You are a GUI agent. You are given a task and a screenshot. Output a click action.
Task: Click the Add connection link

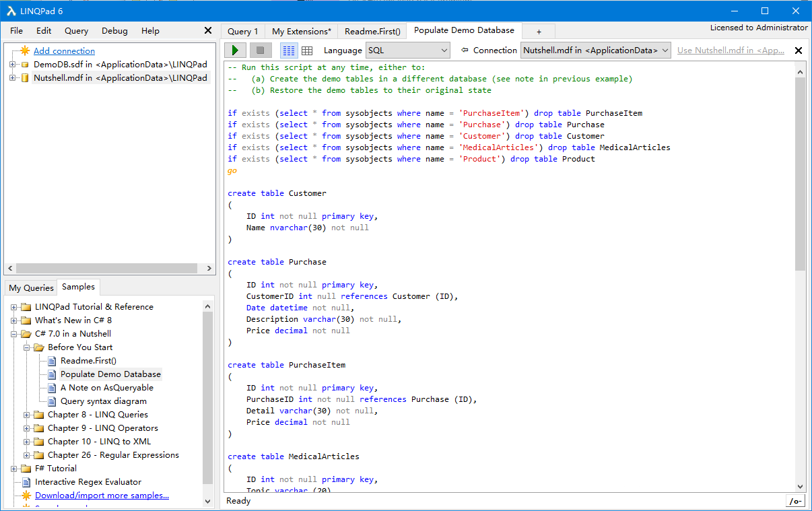(x=64, y=51)
